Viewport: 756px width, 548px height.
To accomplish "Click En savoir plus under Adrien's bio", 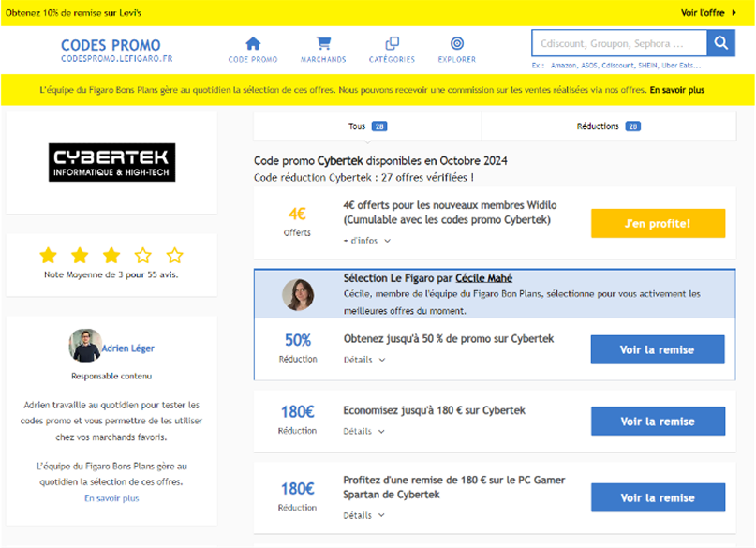I will click(x=111, y=498).
